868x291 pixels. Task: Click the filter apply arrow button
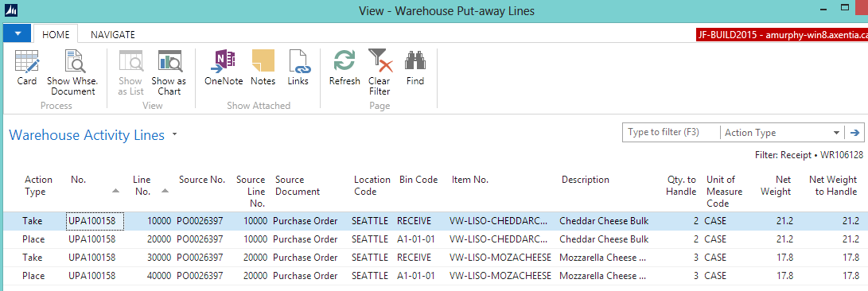[854, 132]
